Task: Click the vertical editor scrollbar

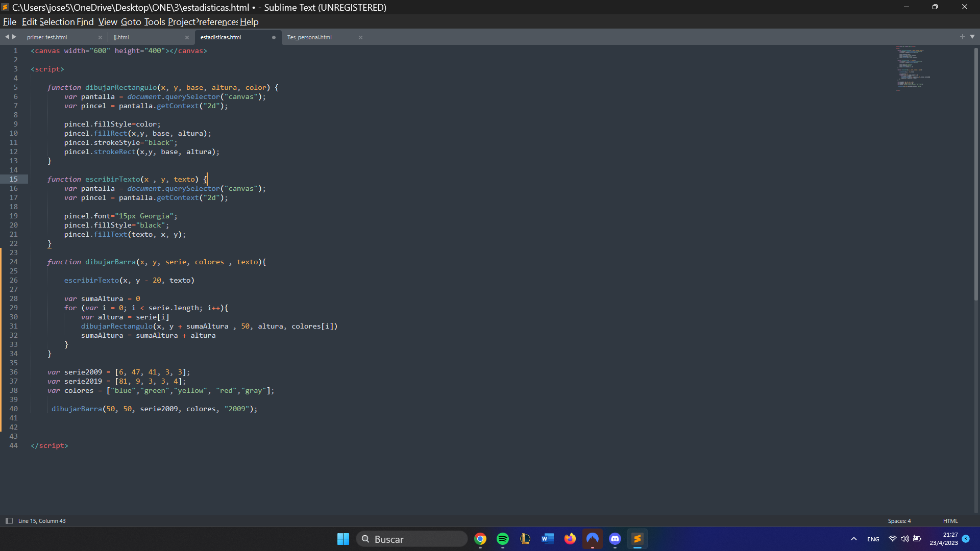Action: pyautogui.click(x=976, y=173)
